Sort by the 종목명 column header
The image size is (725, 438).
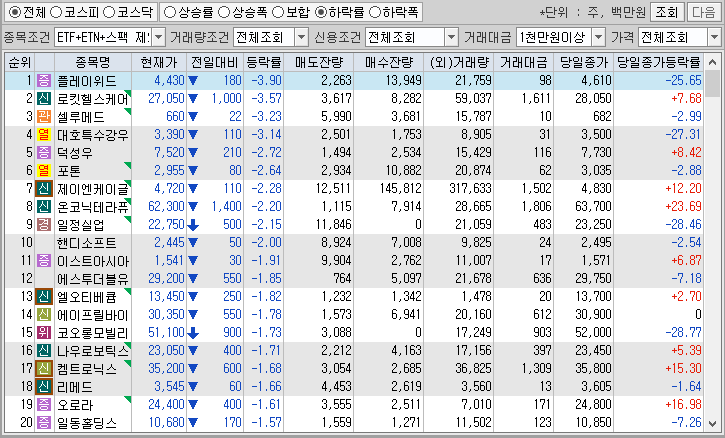pyautogui.click(x=93, y=62)
